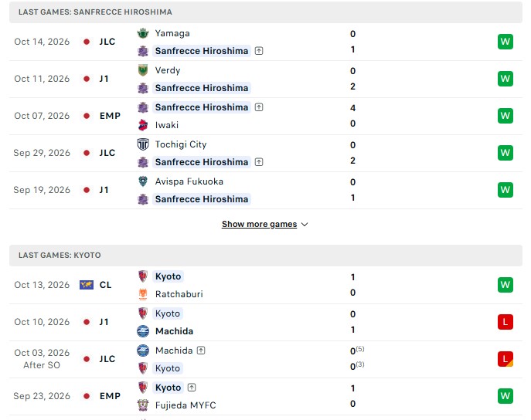Open the Oct 14 Yamaga match win badge
This screenshot has height=420, width=531.
[505, 42]
